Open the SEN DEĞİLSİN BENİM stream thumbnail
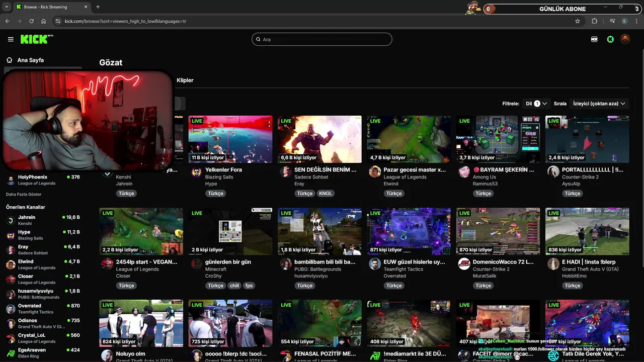644x362 pixels. [319, 139]
